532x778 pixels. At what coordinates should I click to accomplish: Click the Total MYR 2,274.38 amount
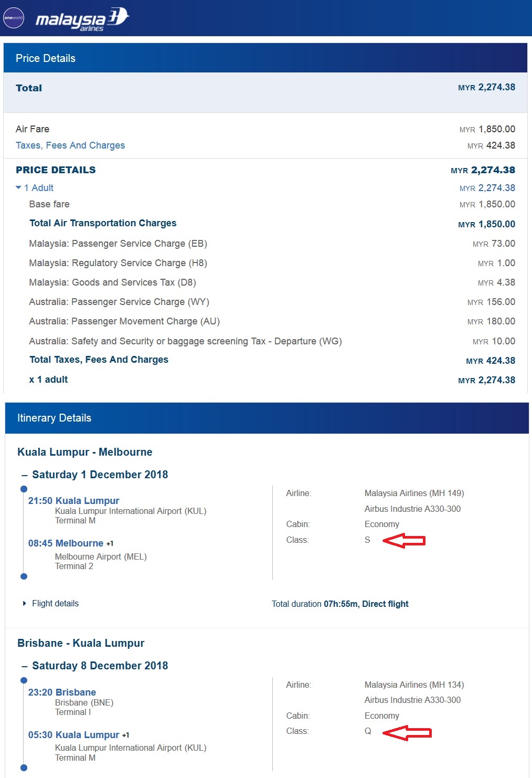coord(486,88)
